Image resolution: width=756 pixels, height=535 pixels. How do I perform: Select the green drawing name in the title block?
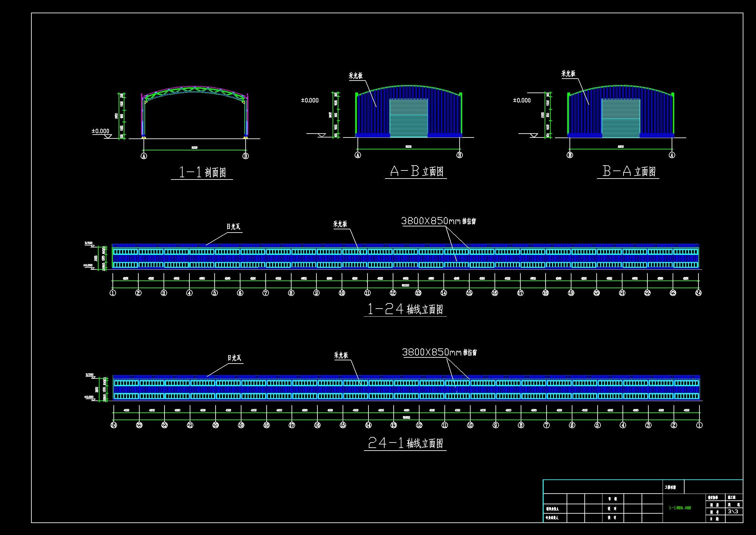(x=680, y=508)
